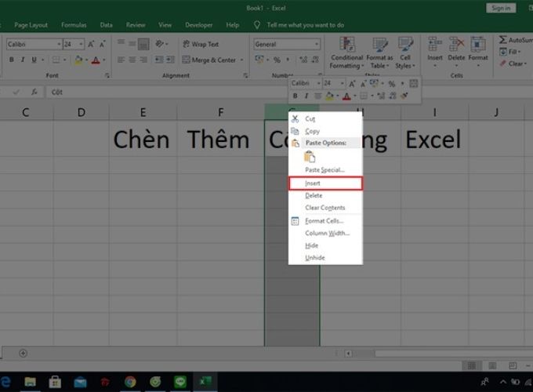Open the ribbon font name dropdown
The image size is (533, 392).
59,44
